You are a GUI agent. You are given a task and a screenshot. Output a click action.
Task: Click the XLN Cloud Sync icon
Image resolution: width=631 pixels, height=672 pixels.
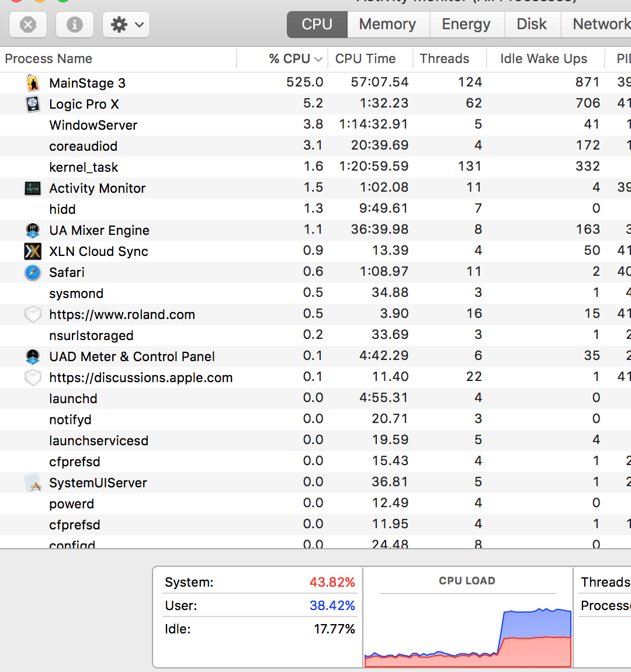pyautogui.click(x=32, y=251)
